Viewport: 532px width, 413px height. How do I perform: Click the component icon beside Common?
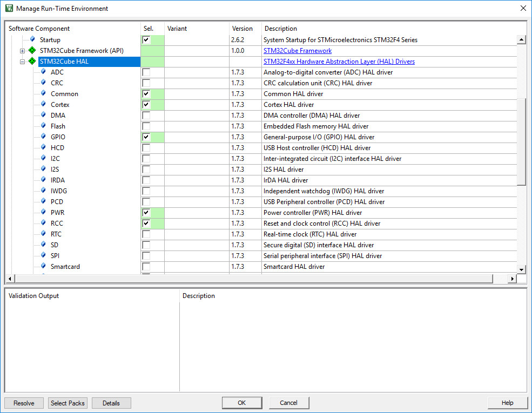coord(43,93)
